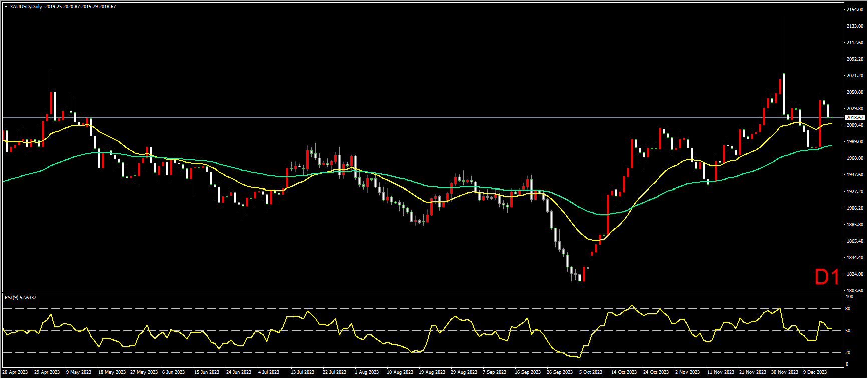Screen dimensions: 868x379
Task: Click the 4 Jul 2023 date label
Action: pyautogui.click(x=269, y=373)
